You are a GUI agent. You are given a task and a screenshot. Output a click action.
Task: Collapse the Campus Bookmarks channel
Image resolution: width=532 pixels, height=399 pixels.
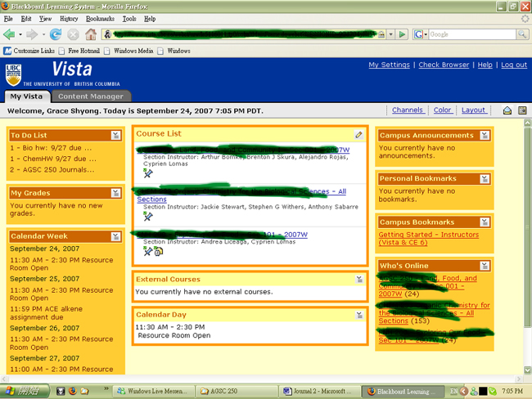click(485, 222)
